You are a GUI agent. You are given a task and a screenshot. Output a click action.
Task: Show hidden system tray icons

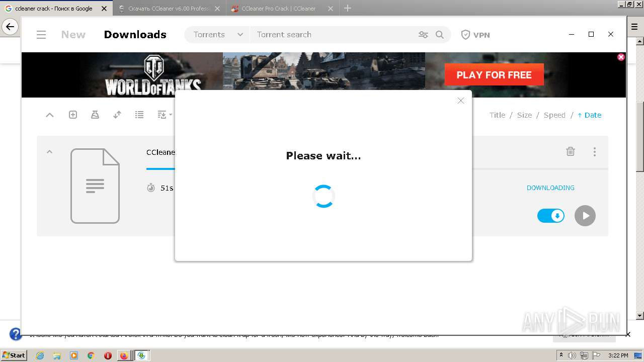[x=561, y=355]
